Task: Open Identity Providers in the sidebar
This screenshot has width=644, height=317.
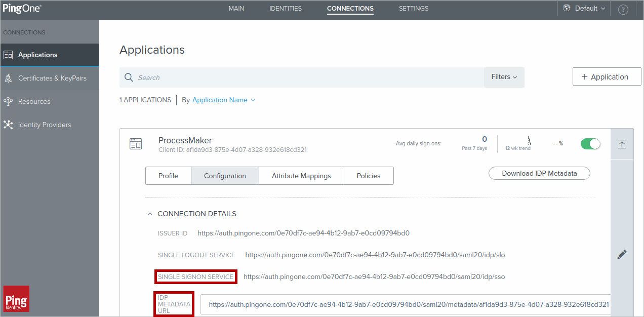Action: (x=50, y=125)
